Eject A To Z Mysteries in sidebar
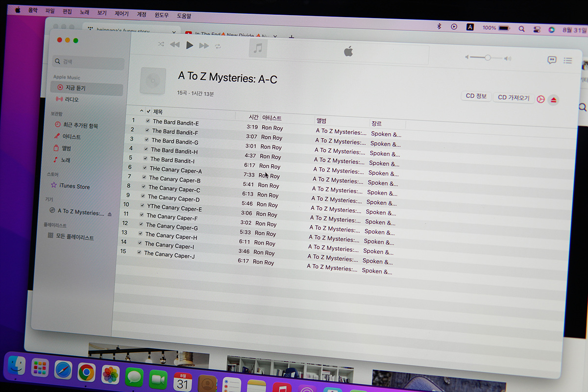Image resolution: width=588 pixels, height=392 pixels. 110,214
